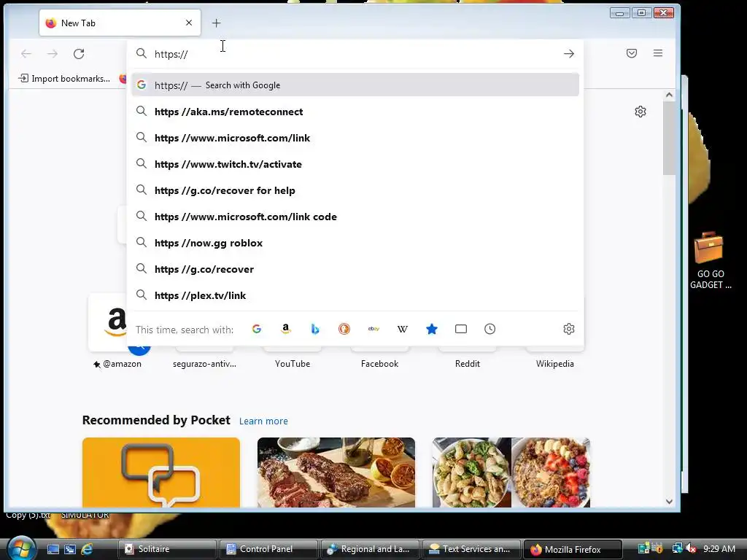Open the Wikipedia shortcut
Viewport: 747px width, 560px height.
click(555, 364)
